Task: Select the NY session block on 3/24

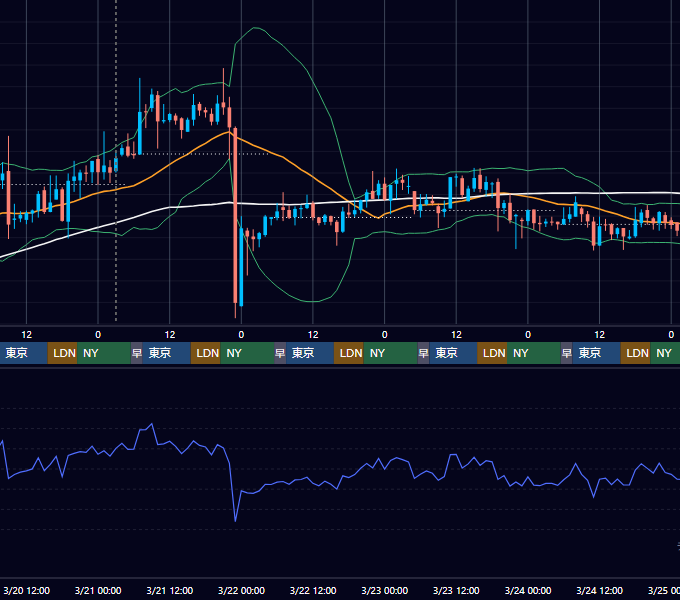Action: (x=665, y=353)
